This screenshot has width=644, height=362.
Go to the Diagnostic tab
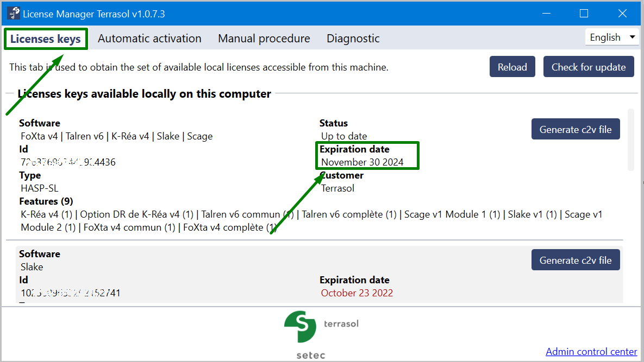tap(353, 39)
